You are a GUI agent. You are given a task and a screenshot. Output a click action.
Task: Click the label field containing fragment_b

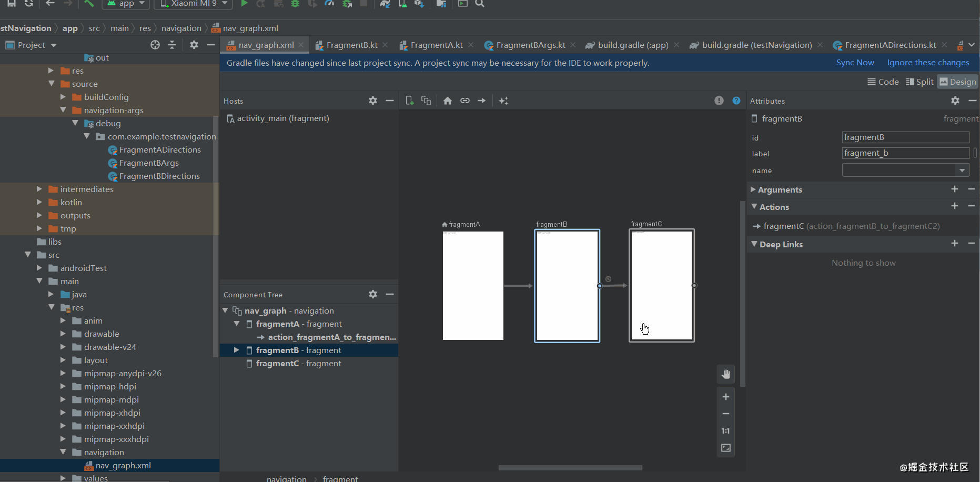pos(905,153)
